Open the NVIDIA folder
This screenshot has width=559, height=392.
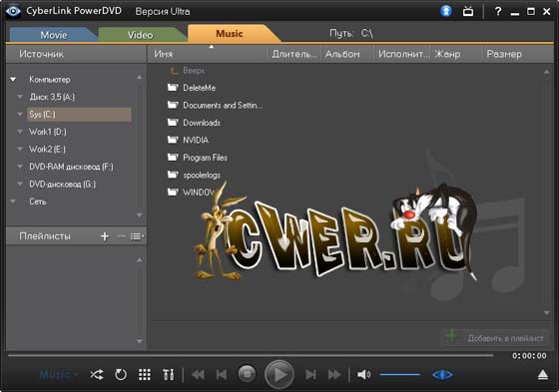click(196, 140)
